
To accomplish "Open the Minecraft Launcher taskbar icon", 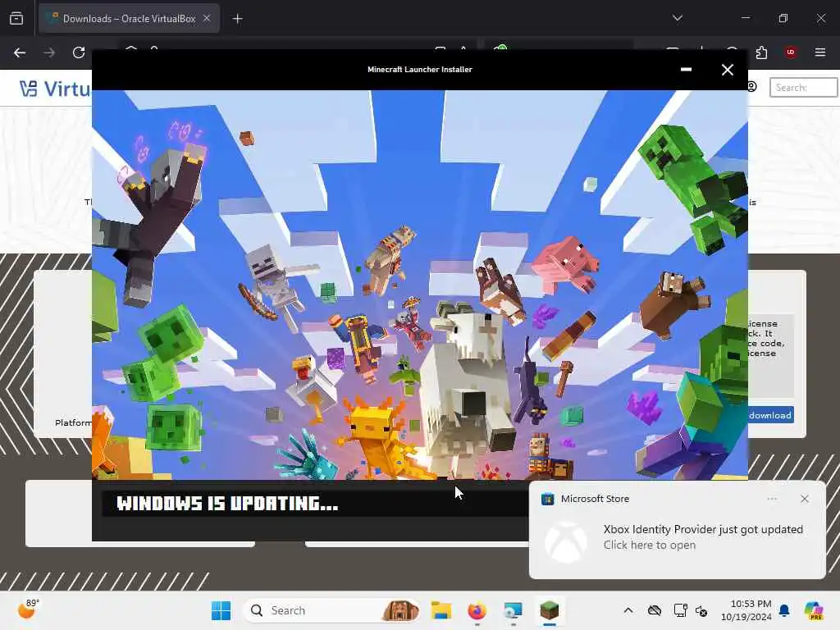I will (549, 610).
